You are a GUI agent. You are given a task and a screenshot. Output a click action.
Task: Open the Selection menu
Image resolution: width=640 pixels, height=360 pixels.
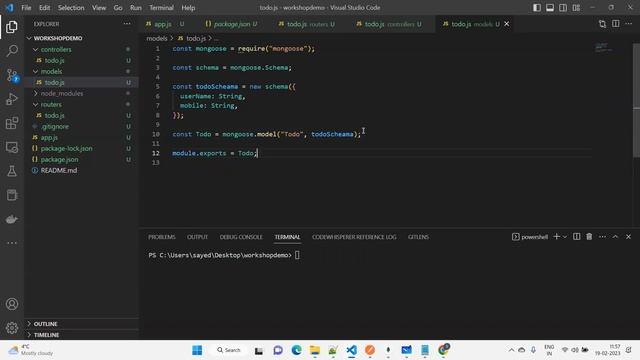point(71,7)
